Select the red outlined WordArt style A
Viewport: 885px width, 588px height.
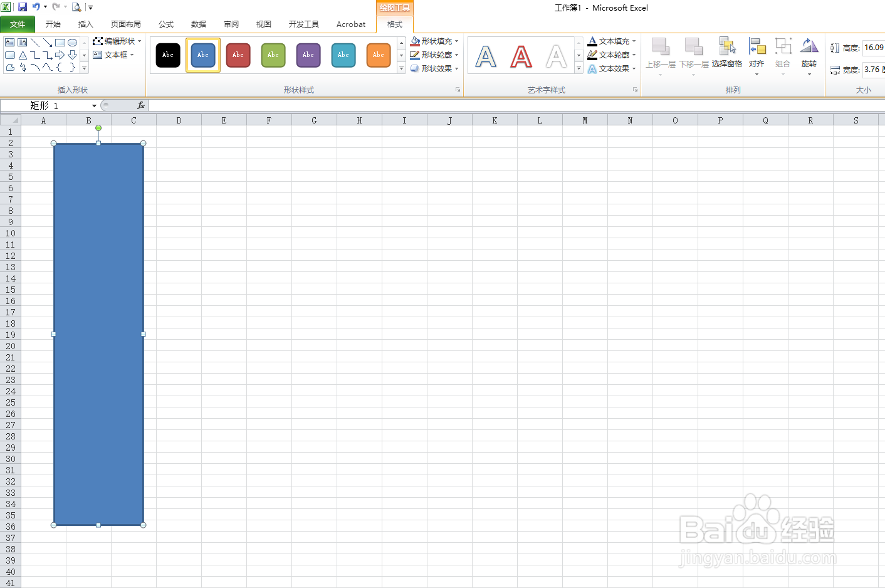[x=521, y=56]
